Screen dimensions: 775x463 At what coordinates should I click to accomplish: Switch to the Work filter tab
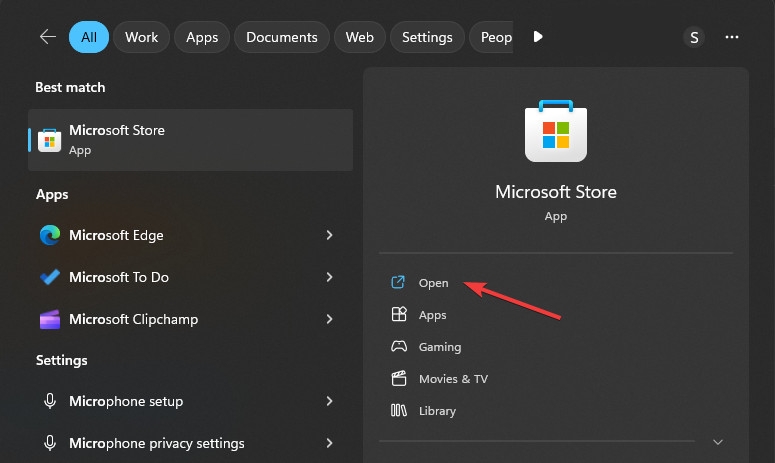(x=141, y=37)
